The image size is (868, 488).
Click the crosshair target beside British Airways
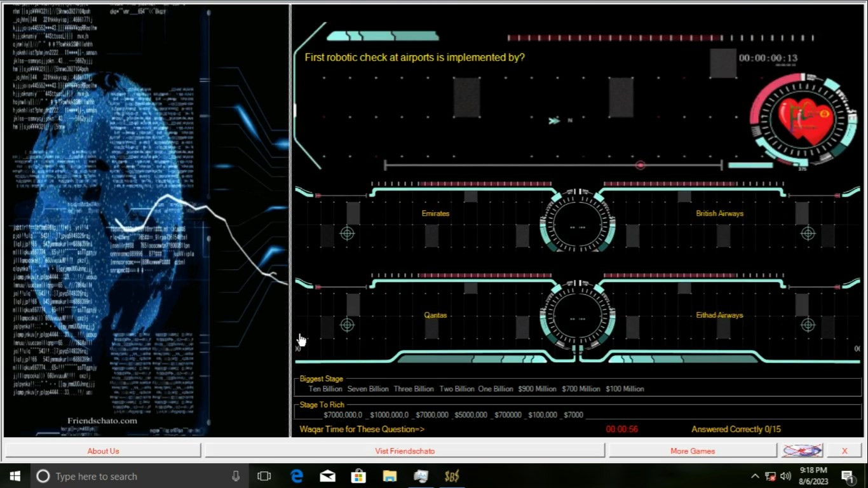(808, 233)
